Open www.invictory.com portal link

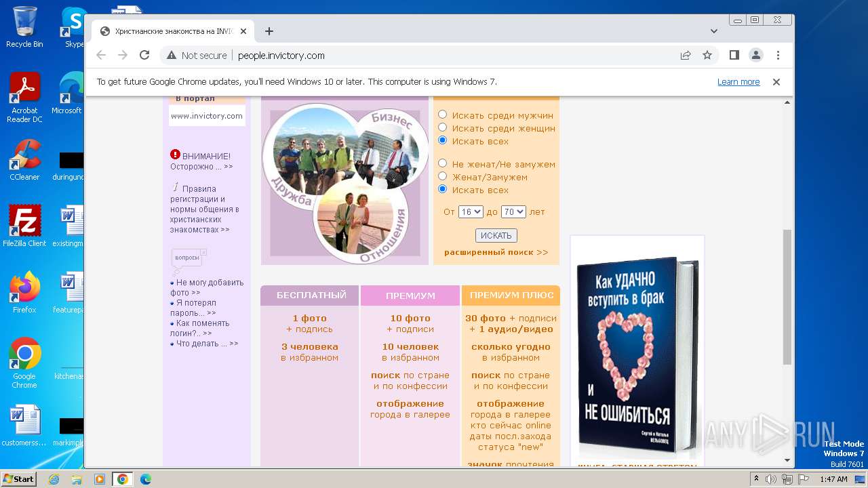point(207,116)
